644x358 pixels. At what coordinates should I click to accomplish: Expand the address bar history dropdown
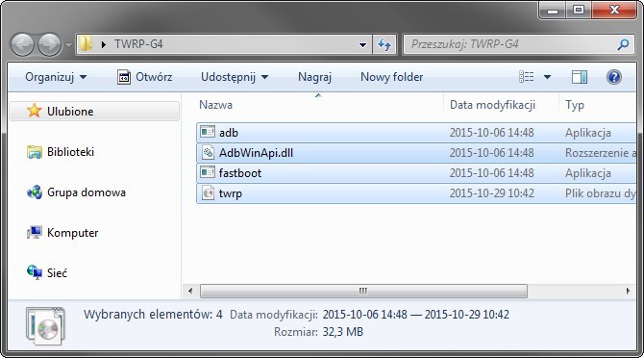click(x=362, y=44)
